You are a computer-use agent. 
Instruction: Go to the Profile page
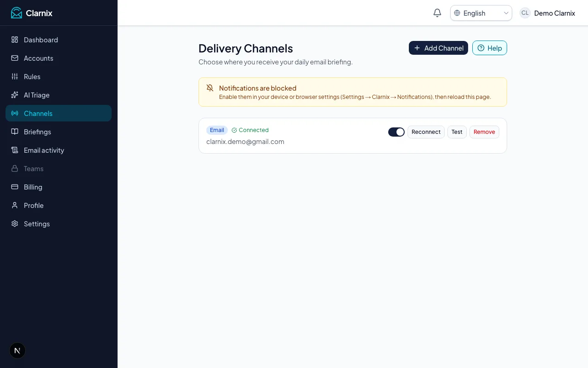tap(58, 205)
